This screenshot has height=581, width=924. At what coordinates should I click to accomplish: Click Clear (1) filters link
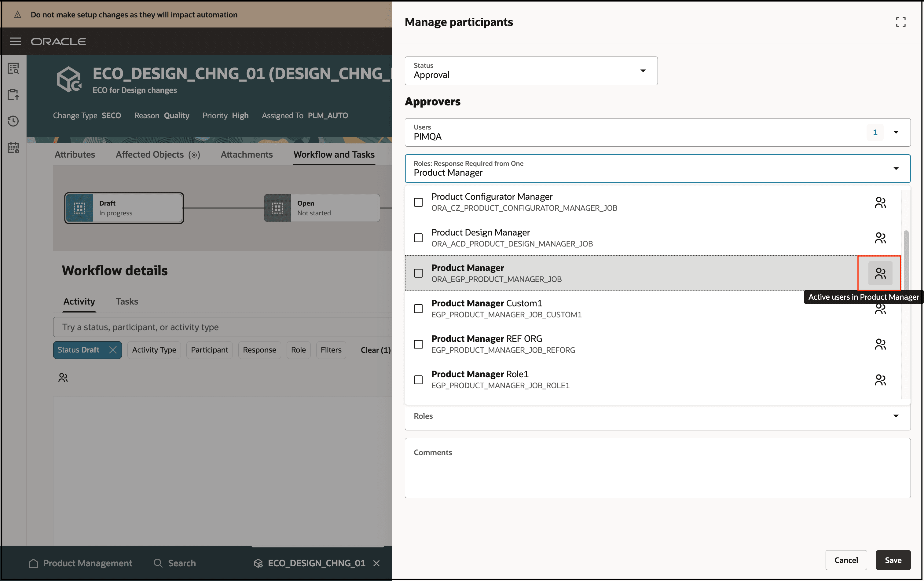[376, 350]
